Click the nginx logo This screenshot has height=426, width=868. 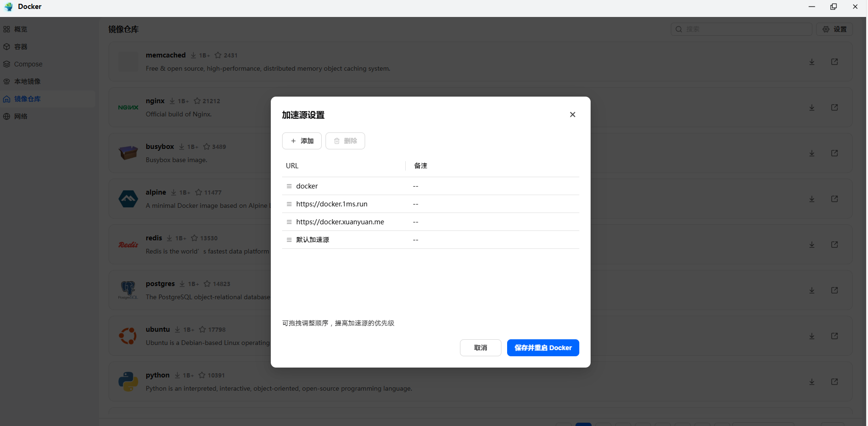[x=128, y=107]
